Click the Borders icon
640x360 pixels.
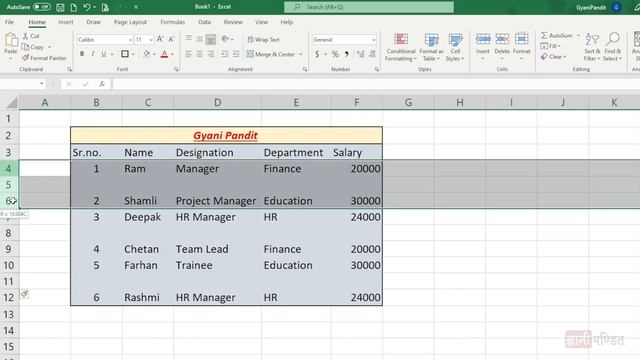pos(125,54)
